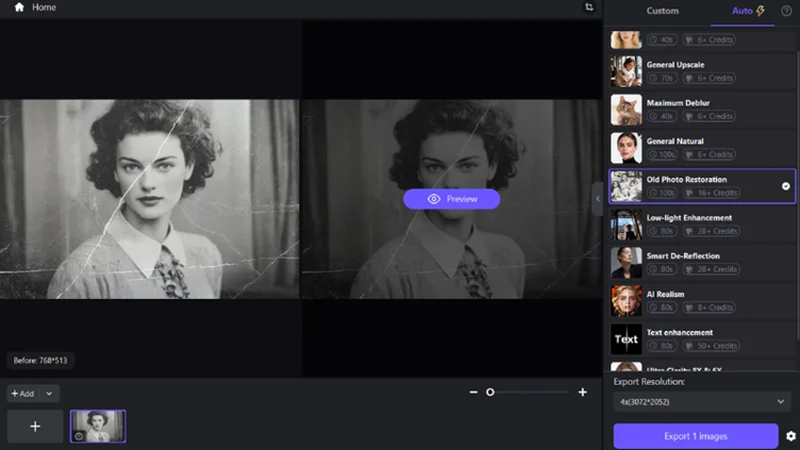The image size is (800, 450).
Task: Click checkmark on Old Photo Restoration
Action: 786,186
